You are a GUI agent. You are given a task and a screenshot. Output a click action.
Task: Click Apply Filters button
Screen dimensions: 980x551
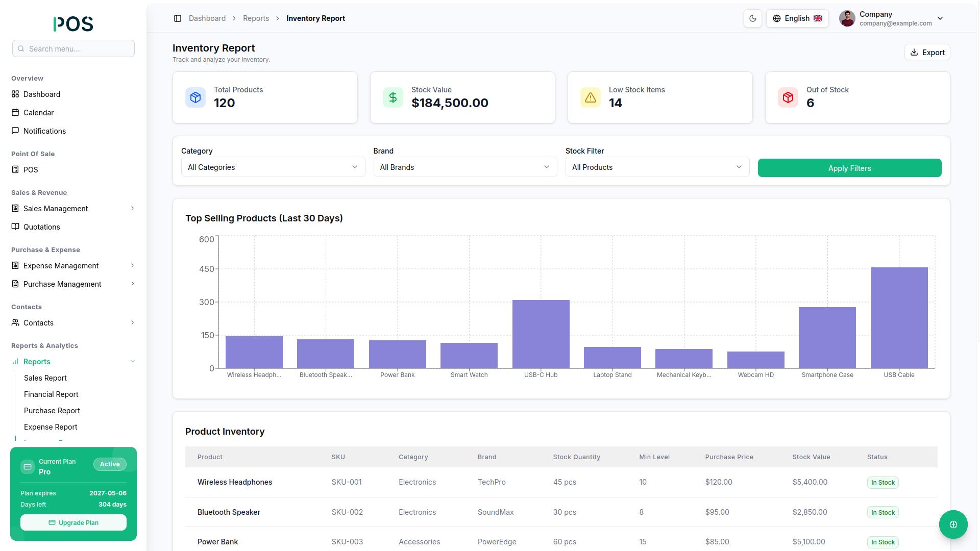(x=849, y=168)
